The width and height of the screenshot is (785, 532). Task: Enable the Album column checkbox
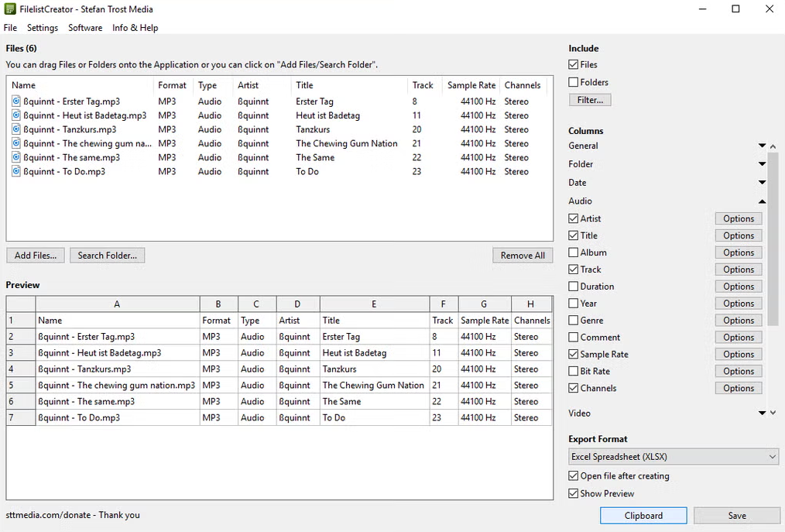[x=573, y=252]
